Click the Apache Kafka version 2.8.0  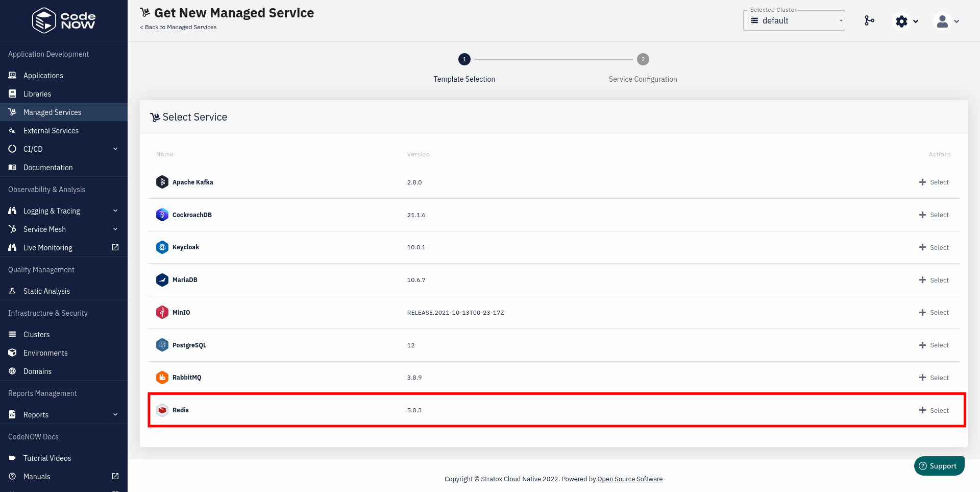414,182
